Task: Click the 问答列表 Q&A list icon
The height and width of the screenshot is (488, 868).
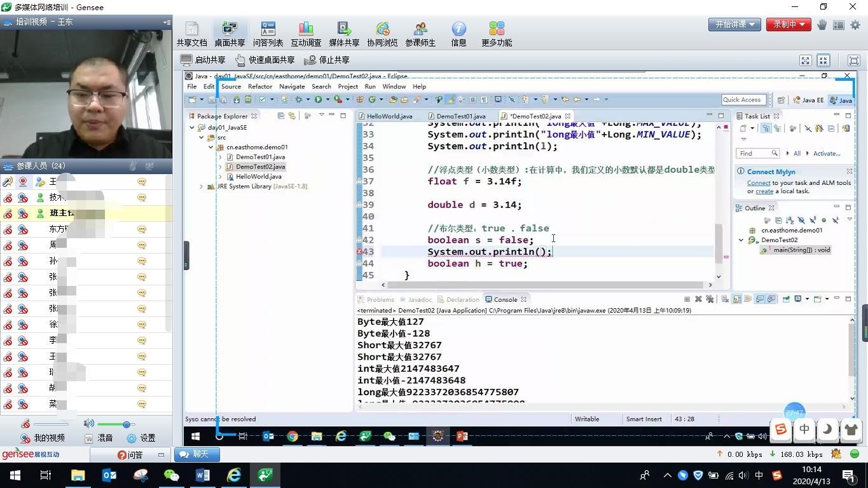Action: 268,34
